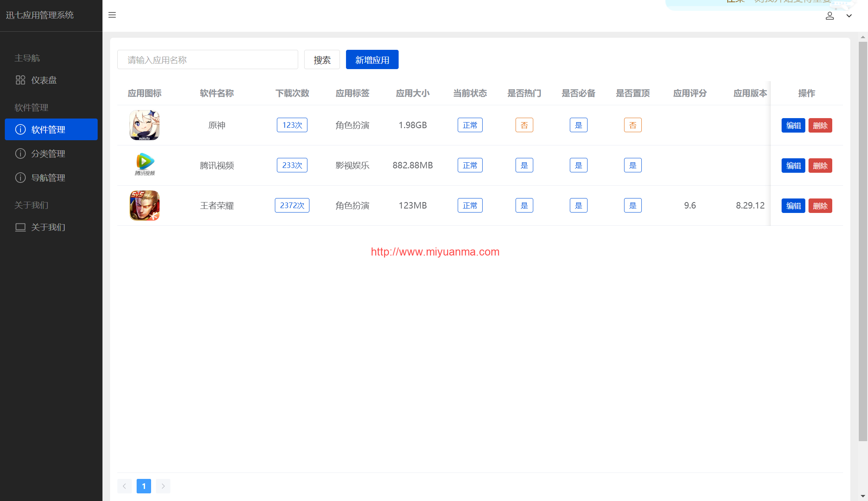Delete the 王者荣耀 row
The width and height of the screenshot is (868, 501).
coord(820,206)
